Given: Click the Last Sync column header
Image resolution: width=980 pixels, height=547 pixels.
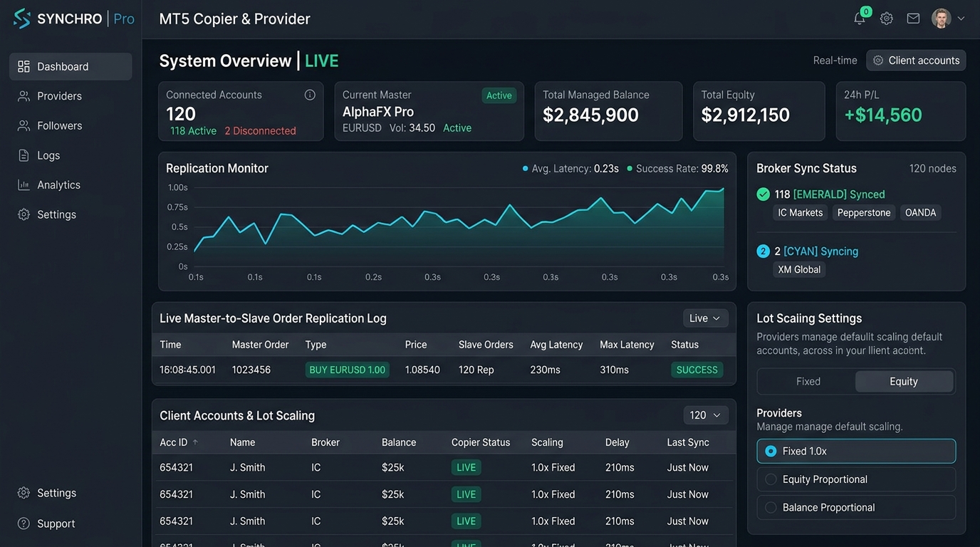Looking at the screenshot, I should pyautogui.click(x=688, y=442).
